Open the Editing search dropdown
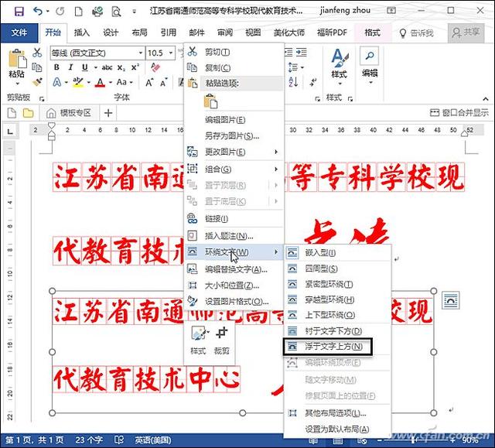Viewport: 495px width, 448px height. pos(370,66)
